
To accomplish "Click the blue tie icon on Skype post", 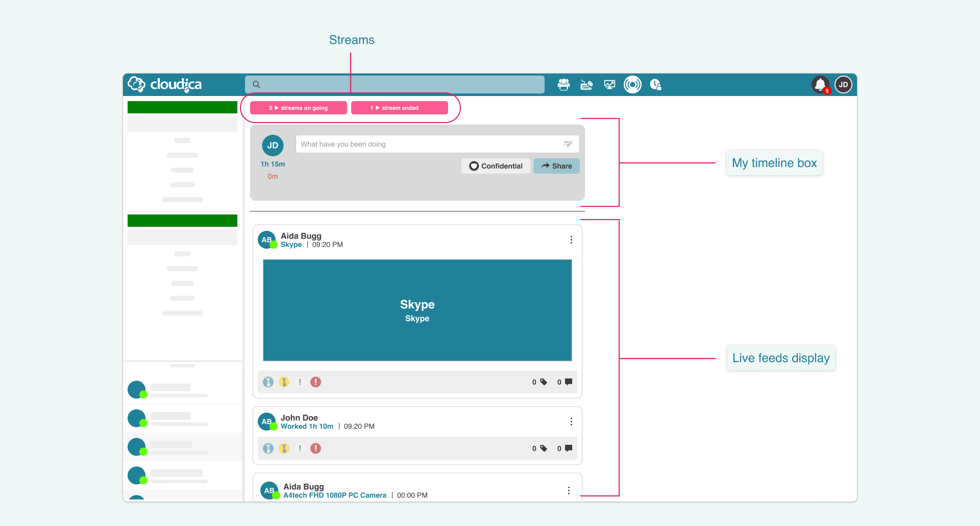I will (x=268, y=382).
